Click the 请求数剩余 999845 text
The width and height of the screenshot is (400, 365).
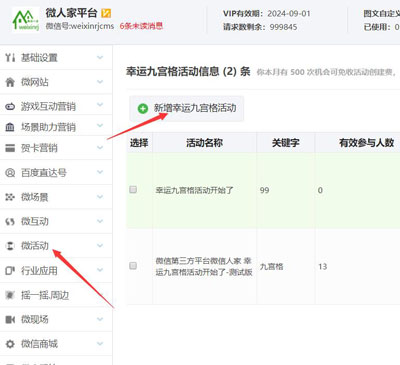click(x=260, y=27)
